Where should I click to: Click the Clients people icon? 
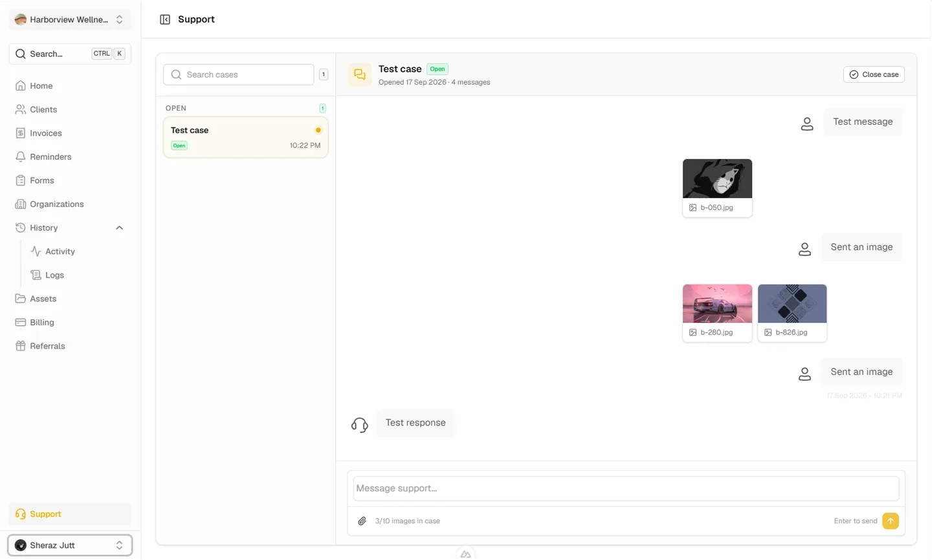click(x=21, y=109)
